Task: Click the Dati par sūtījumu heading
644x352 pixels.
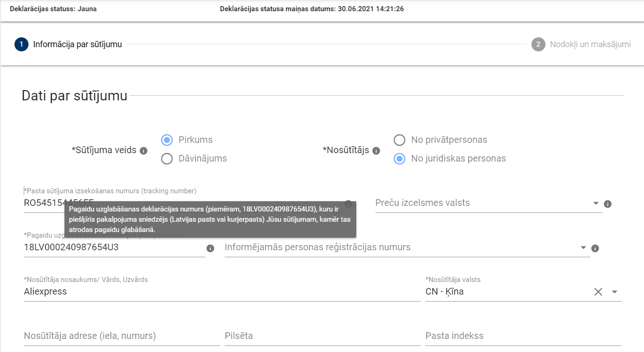Action: pos(74,96)
